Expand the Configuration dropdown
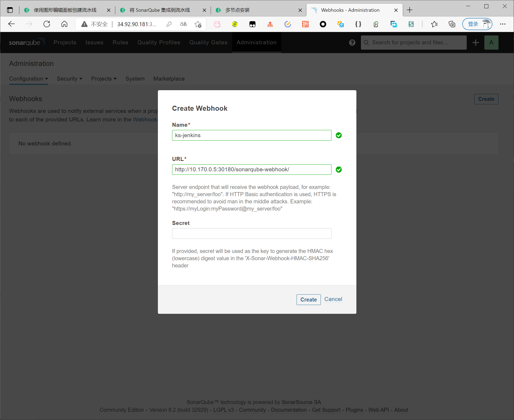 pyautogui.click(x=28, y=79)
